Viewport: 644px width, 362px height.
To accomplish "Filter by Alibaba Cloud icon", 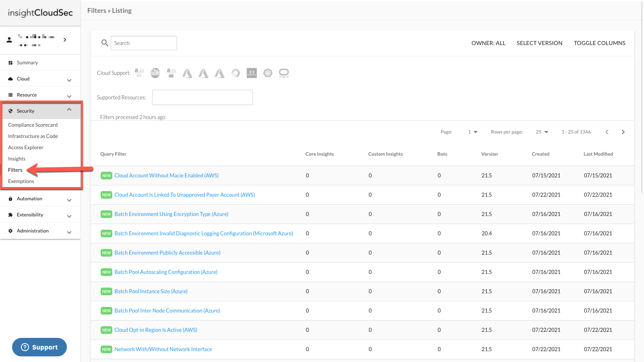I will (252, 73).
